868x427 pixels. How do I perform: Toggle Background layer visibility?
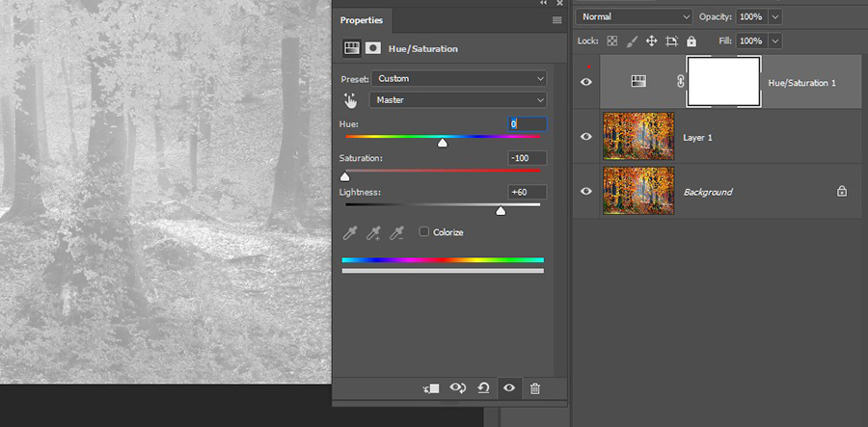[585, 192]
